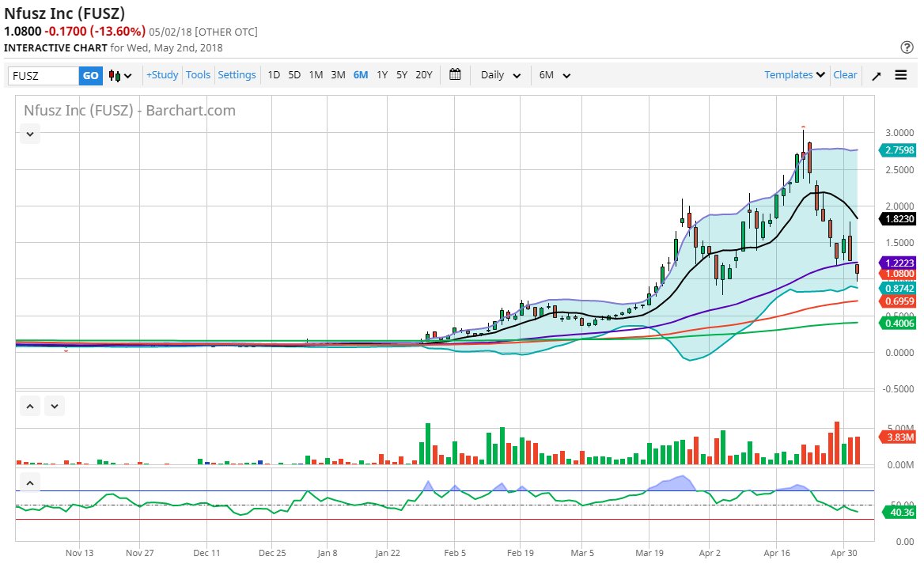Viewport: 924px width, 564px height.
Task: Click the Mar 19 date axis label
Action: coord(649,553)
